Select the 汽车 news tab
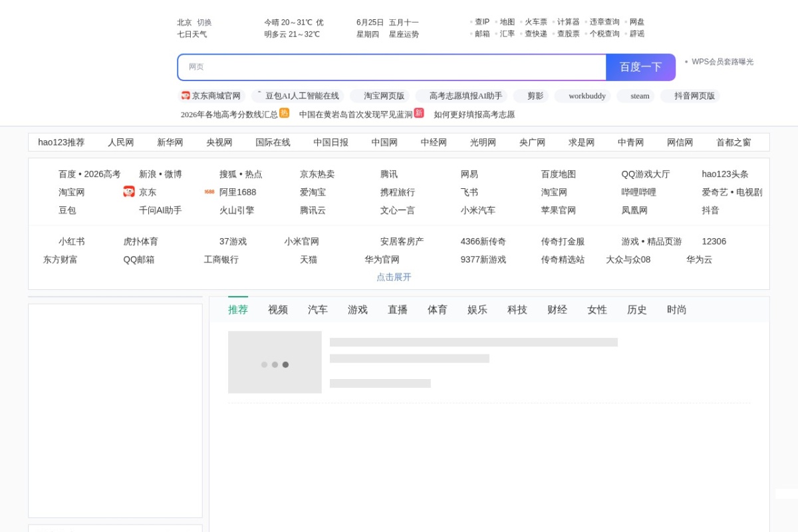The height and width of the screenshot is (532, 798). [x=318, y=309]
